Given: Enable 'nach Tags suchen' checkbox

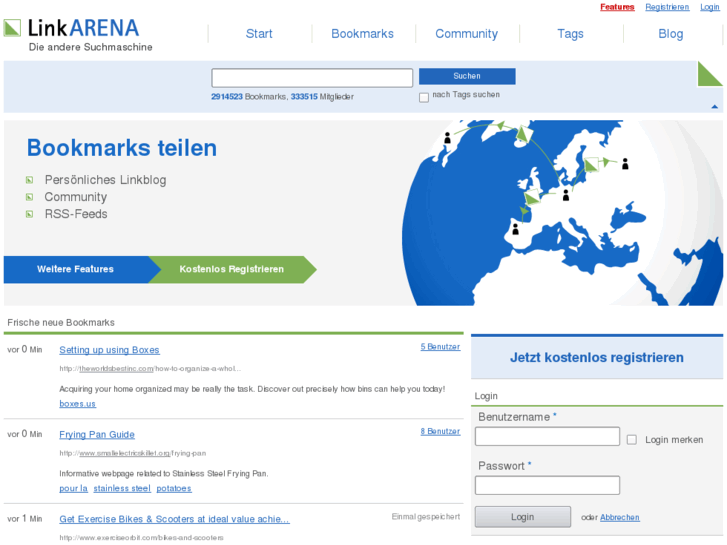Looking at the screenshot, I should pyautogui.click(x=424, y=97).
